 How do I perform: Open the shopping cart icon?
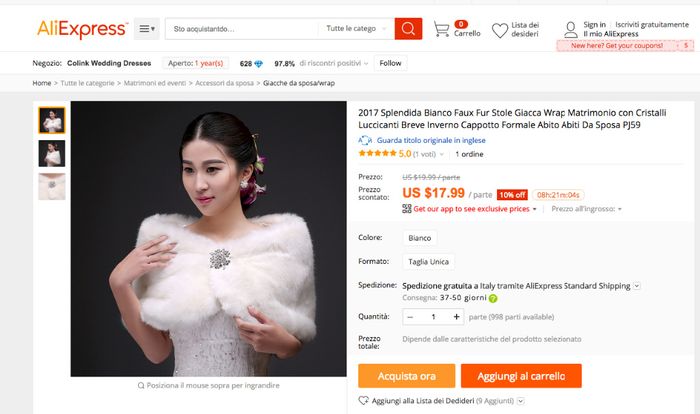tap(442, 29)
